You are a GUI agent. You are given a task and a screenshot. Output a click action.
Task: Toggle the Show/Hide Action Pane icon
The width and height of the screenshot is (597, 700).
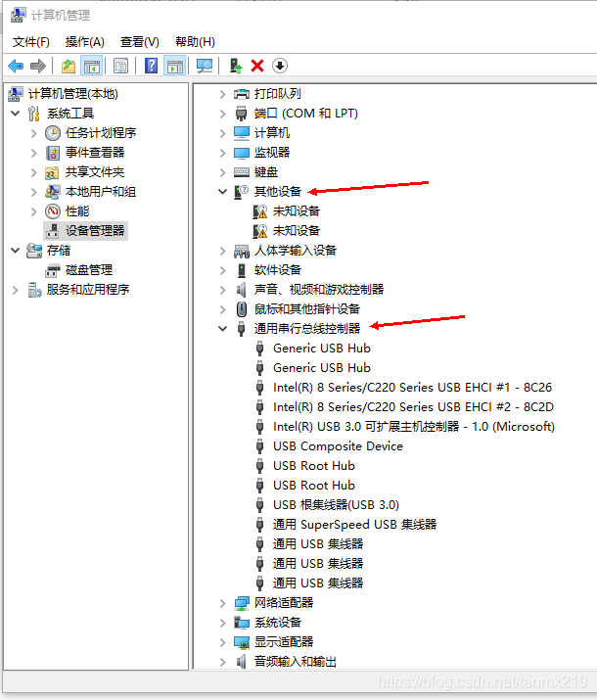click(x=175, y=66)
